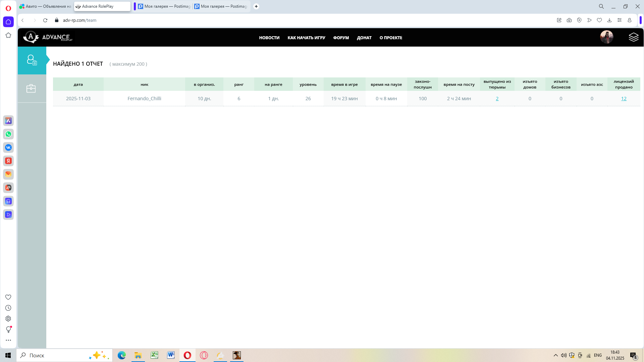The height and width of the screenshot is (362, 644).
Task: Click the released from prison value 2
Action: tap(497, 99)
